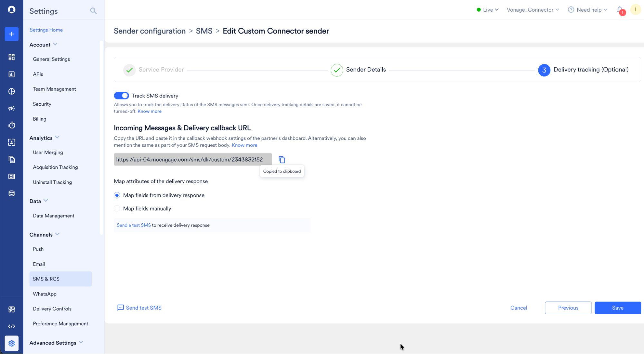Open the pie chart segment icon
This screenshot has width=644, height=354.
[12, 91]
